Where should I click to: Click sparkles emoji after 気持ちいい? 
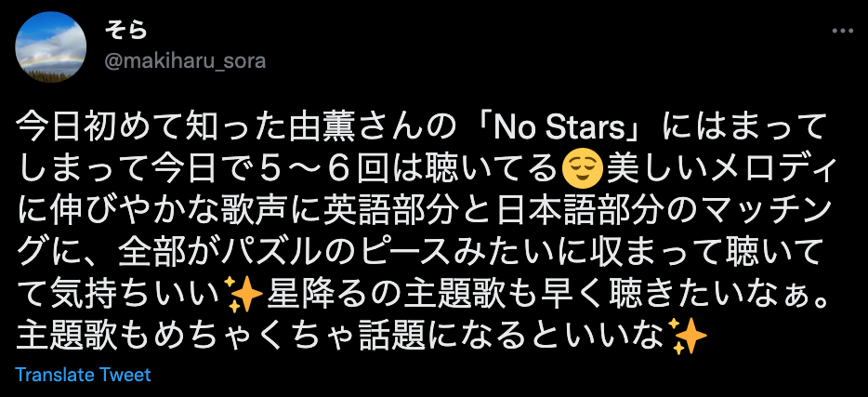click(x=243, y=295)
